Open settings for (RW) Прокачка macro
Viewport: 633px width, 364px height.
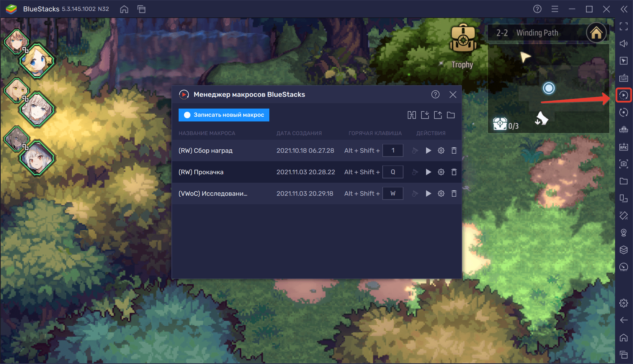[441, 172]
